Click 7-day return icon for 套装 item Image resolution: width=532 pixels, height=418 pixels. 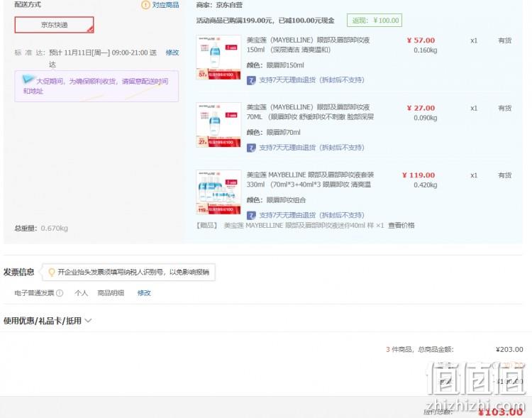click(251, 215)
